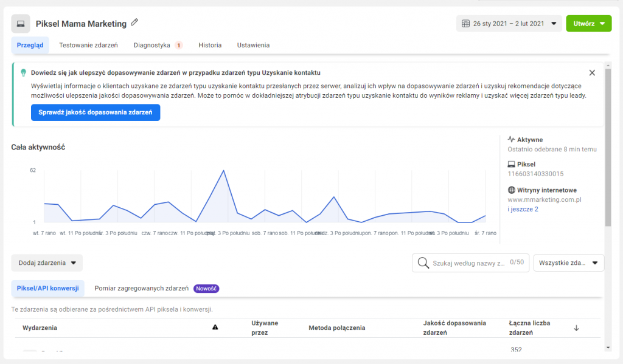
Task: Click the calendar icon in the date range picker
Action: tap(465, 24)
